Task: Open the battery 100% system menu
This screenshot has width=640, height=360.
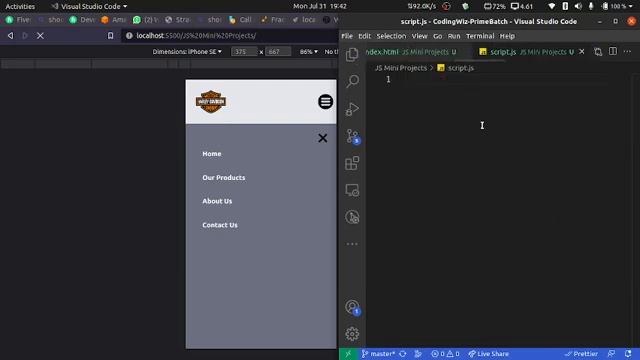Action: 618,7
